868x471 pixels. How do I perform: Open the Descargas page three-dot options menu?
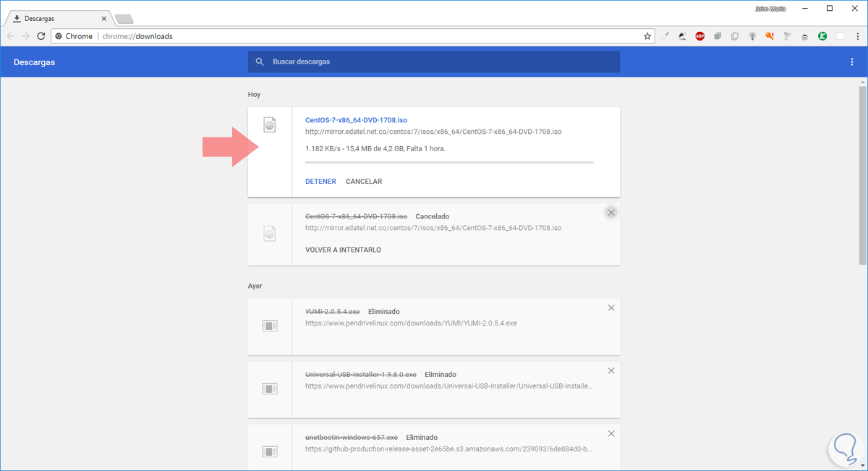[x=852, y=62]
